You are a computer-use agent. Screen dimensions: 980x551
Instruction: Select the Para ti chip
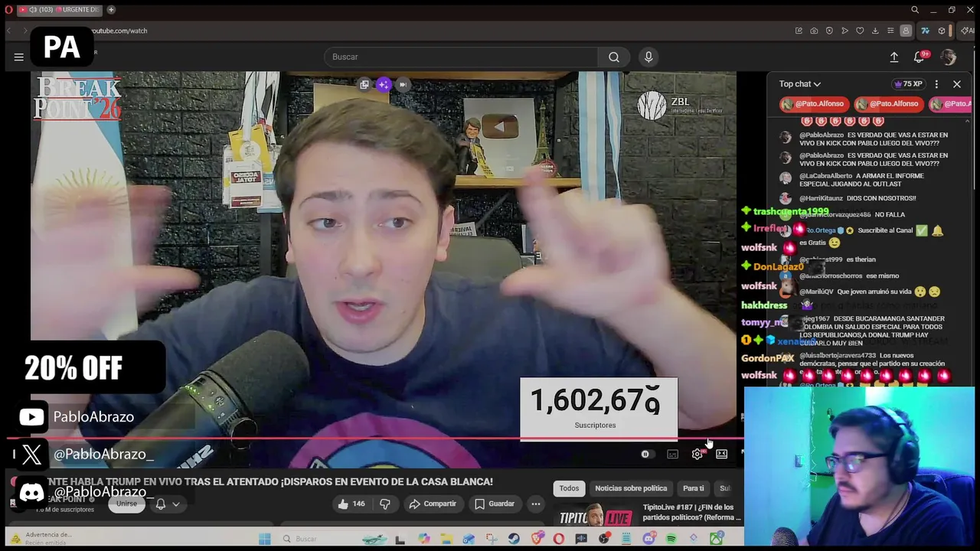[693, 488]
